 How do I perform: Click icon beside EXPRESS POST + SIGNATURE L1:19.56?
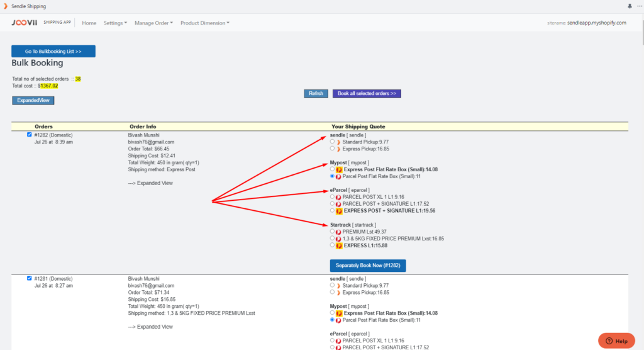(x=339, y=211)
